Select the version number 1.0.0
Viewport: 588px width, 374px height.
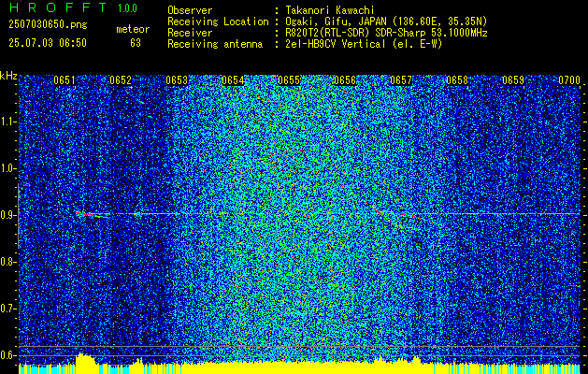(x=127, y=7)
